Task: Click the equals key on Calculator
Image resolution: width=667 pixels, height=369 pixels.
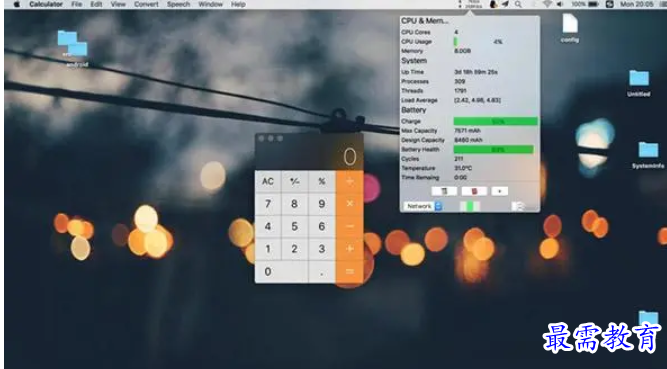Action: pos(350,272)
